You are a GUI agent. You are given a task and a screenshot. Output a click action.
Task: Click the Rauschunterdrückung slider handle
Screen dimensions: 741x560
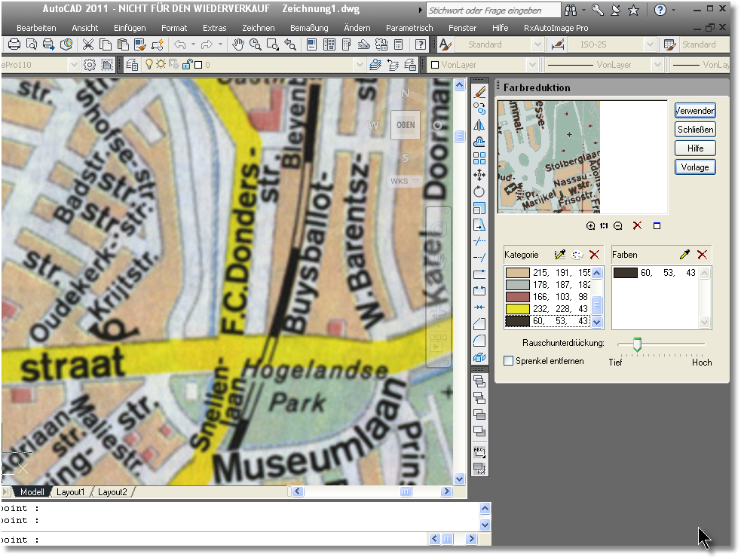click(x=637, y=344)
